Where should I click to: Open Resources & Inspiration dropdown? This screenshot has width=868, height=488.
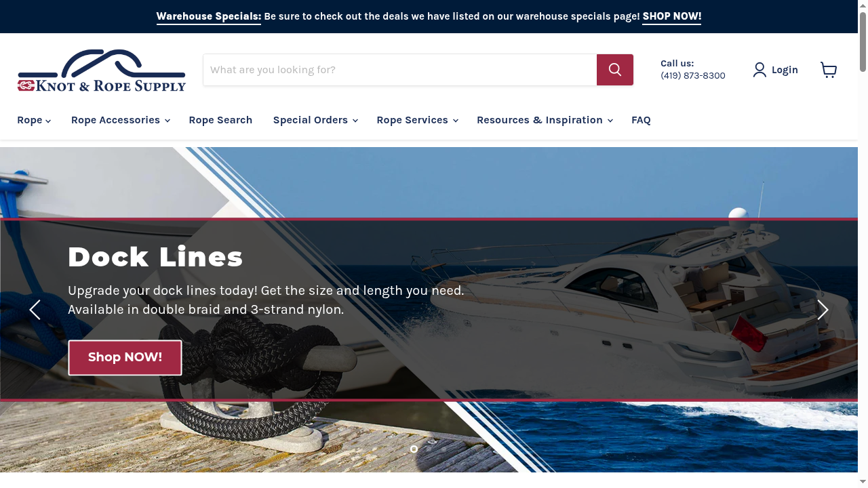545,120
